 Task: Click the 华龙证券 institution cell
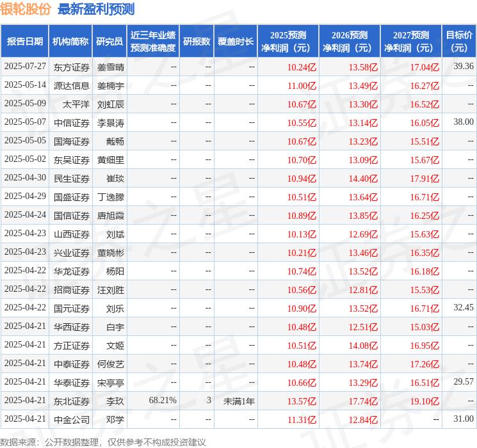tap(72, 271)
